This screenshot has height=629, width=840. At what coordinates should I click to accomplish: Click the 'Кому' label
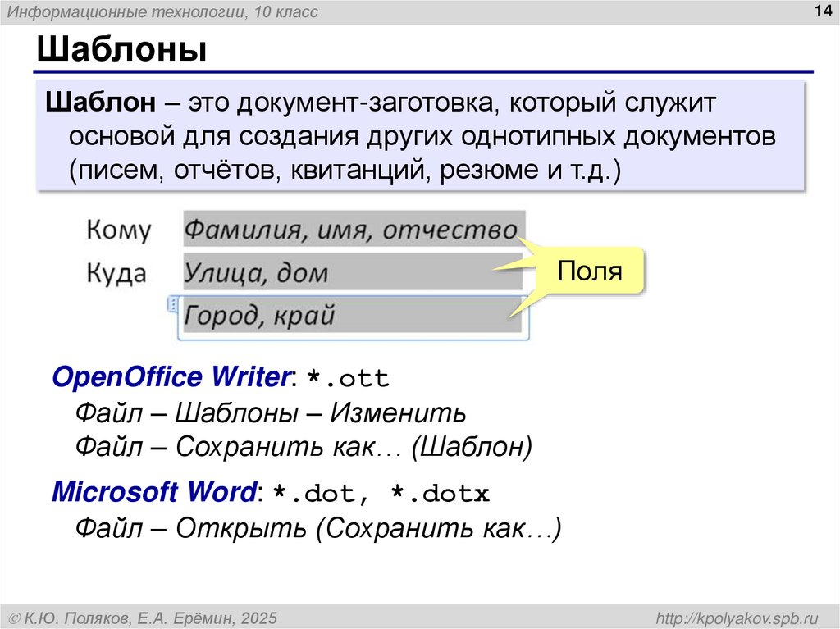(x=119, y=230)
